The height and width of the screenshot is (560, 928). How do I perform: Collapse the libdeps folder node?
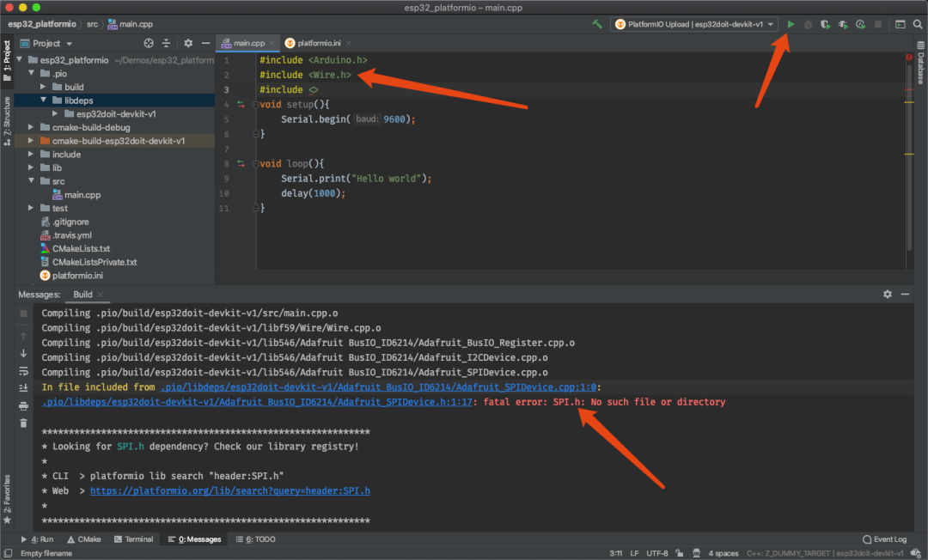(45, 100)
